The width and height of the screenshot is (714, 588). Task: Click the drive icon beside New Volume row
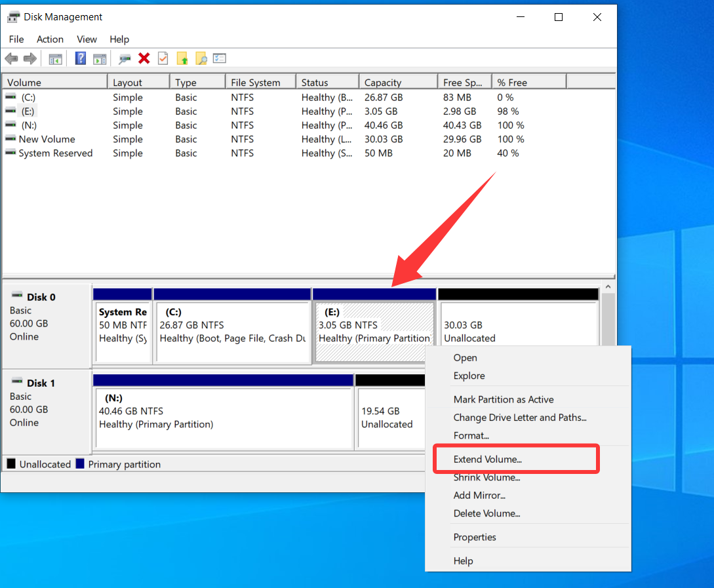[x=10, y=138]
